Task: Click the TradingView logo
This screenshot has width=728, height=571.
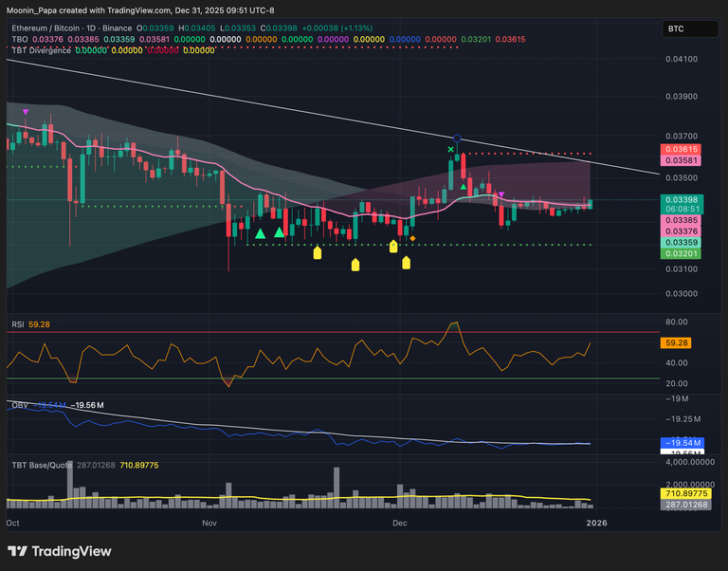Action: pyautogui.click(x=59, y=551)
